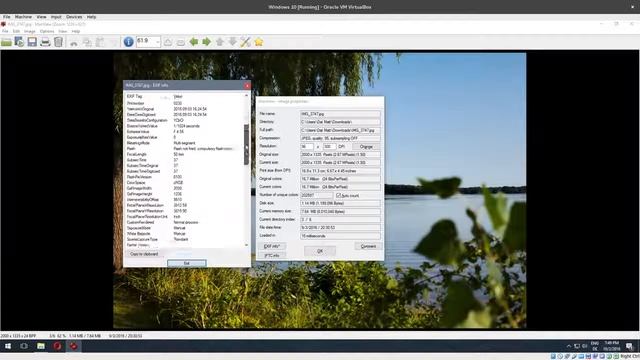
Task: Open a file with the folder toolbar icon
Action: click(7, 42)
